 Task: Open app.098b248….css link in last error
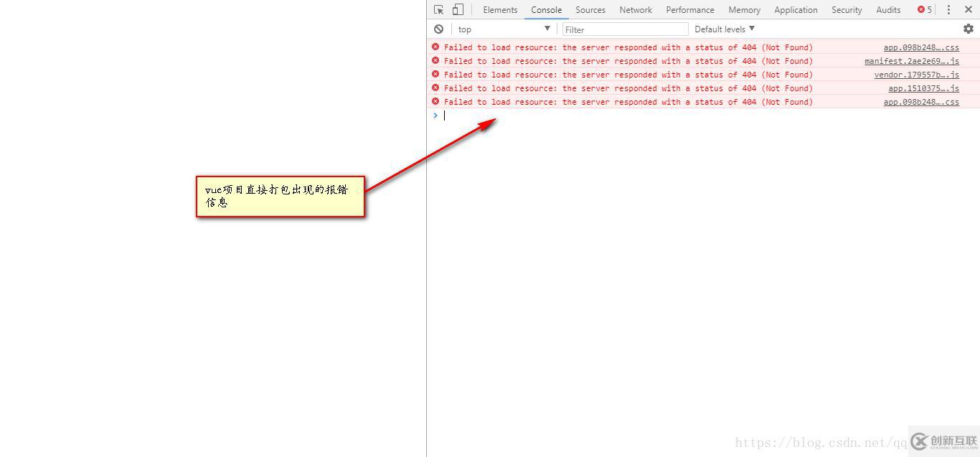(921, 102)
